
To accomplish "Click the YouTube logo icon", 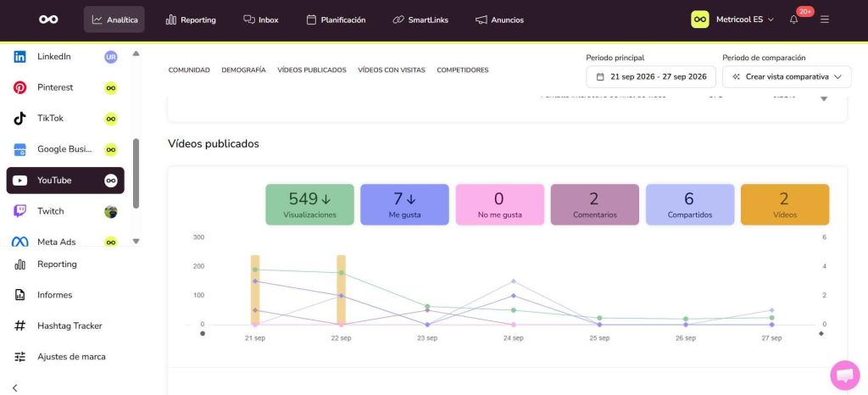I will [x=20, y=181].
